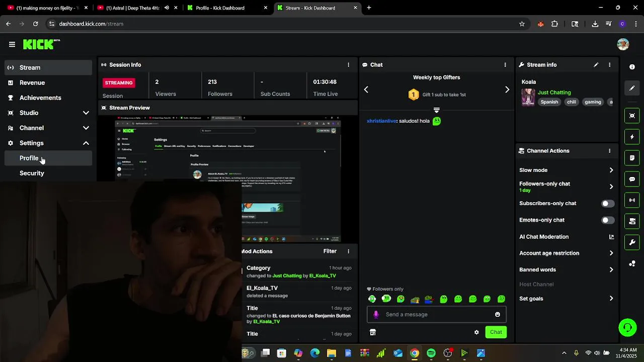Click the lightning bolt icon in the right sidebar
Image resolution: width=644 pixels, height=362 pixels.
[632, 137]
